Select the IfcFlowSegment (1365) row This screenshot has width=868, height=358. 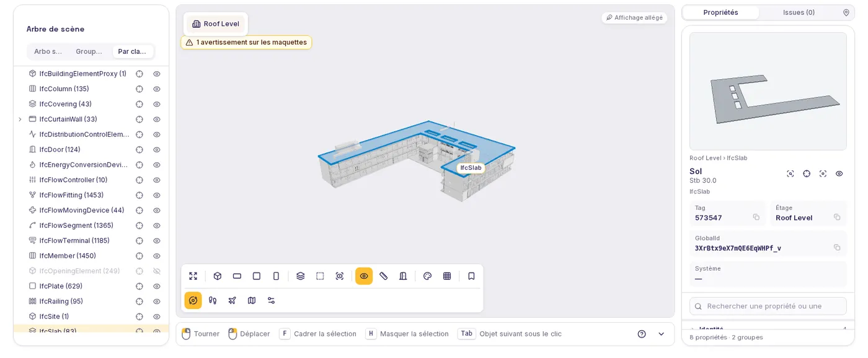91,225
